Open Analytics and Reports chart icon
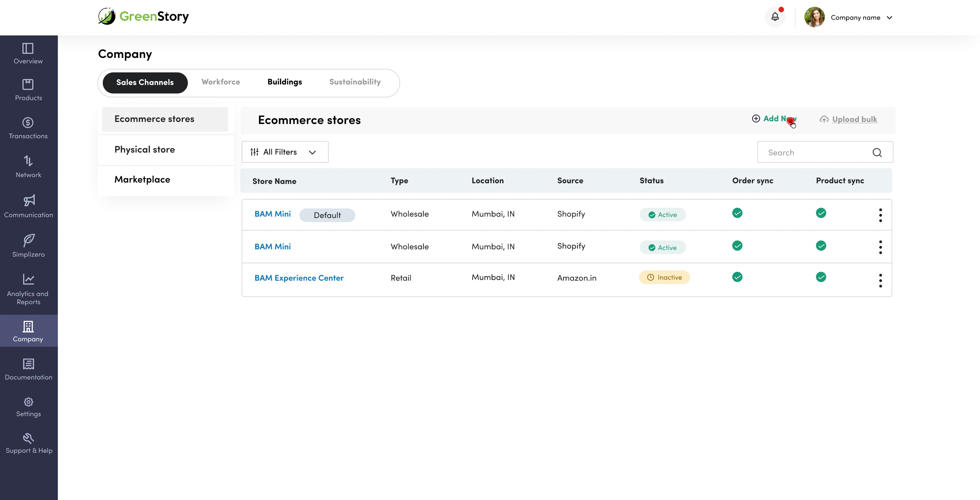 [29, 279]
